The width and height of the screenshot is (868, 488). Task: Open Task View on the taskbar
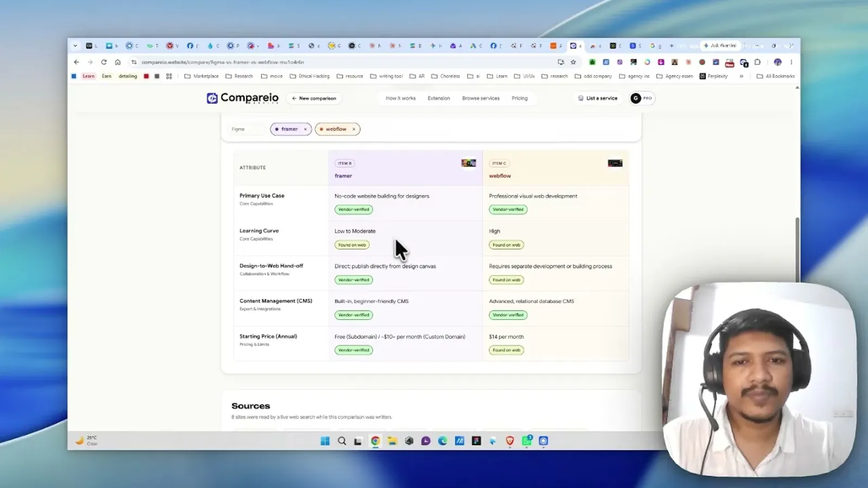pos(358,441)
